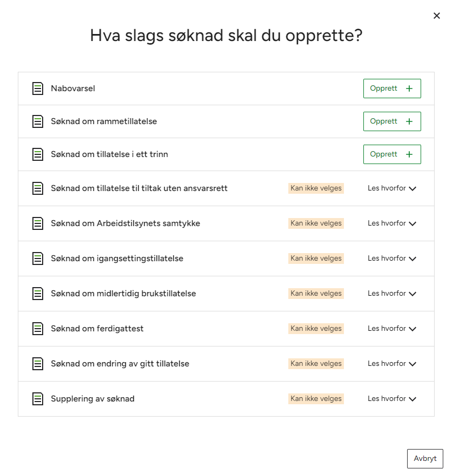Expand Les hvorfor for tiltak uten ansvarsrett
Screen dimensions: 453x476
(x=392, y=188)
